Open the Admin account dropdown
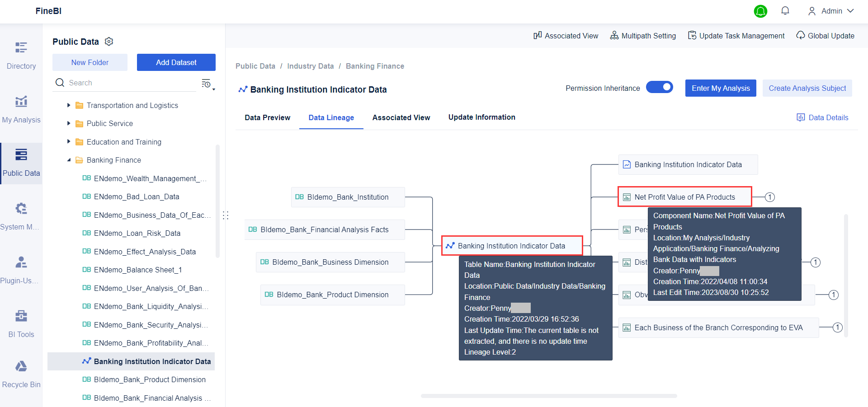 point(831,11)
